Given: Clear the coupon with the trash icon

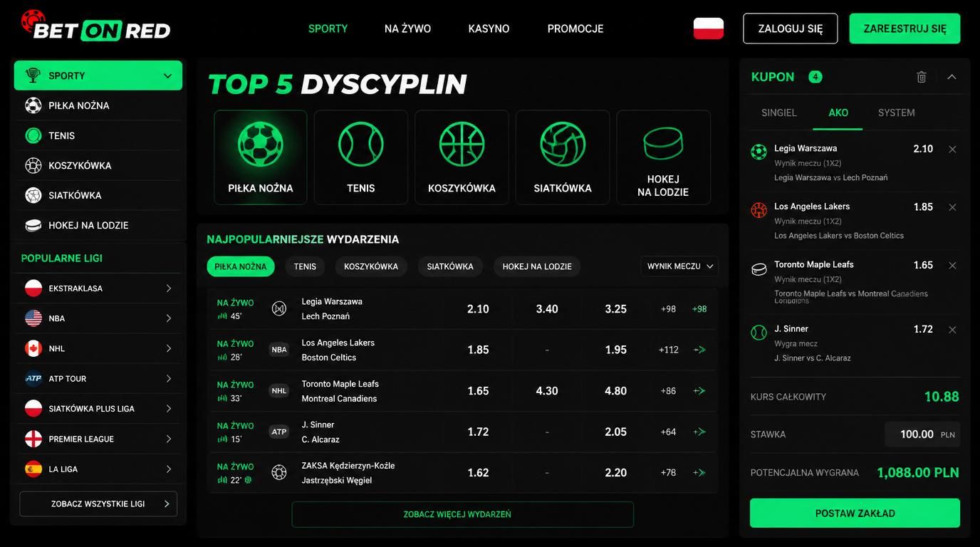Looking at the screenshot, I should 921,77.
